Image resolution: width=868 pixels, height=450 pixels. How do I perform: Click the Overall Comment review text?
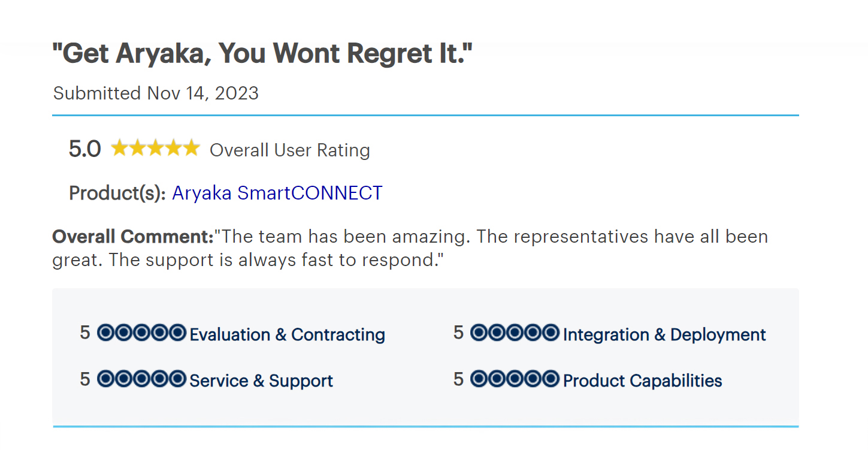click(410, 248)
